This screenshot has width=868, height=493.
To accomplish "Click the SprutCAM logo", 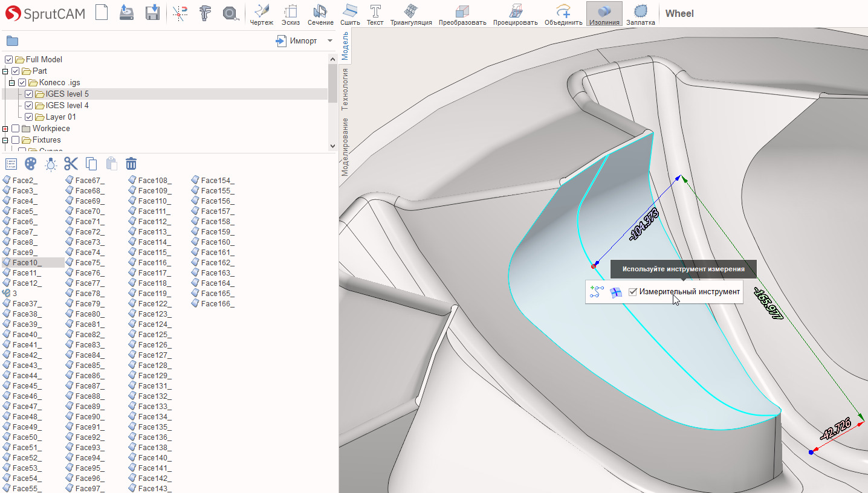I will pos(45,13).
